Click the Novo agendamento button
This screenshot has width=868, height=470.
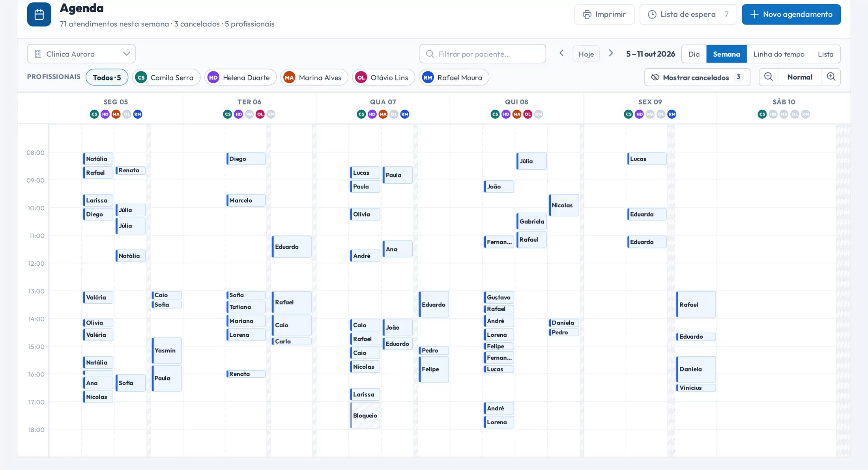coord(791,15)
